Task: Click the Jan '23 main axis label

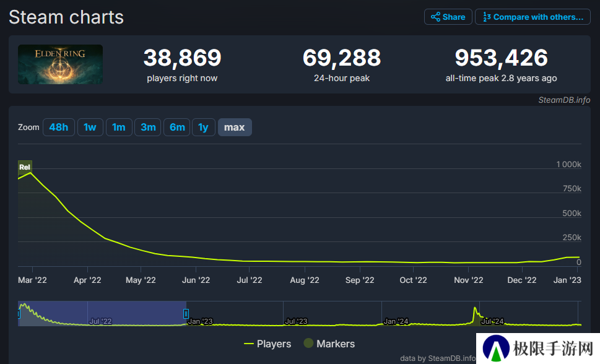Action: click(567, 280)
